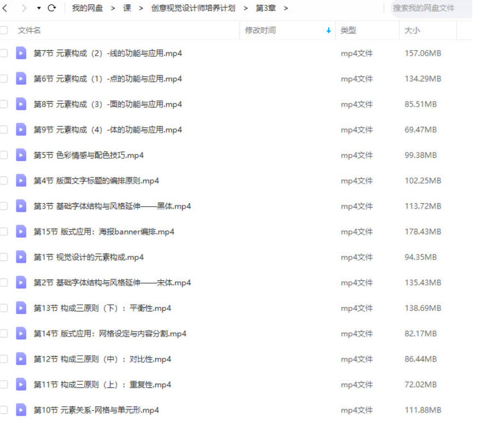Click the 178.43MB size value
The height and width of the screenshot is (431, 504).
tap(423, 232)
